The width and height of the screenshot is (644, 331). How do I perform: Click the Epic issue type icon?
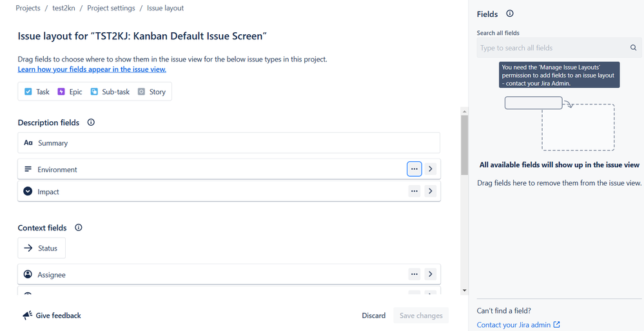(x=61, y=92)
